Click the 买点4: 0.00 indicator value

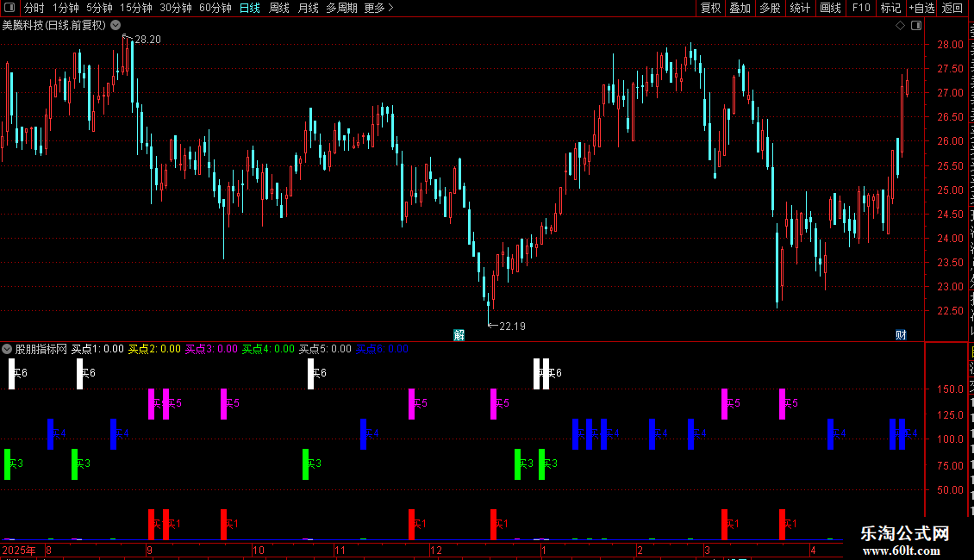tap(268, 349)
